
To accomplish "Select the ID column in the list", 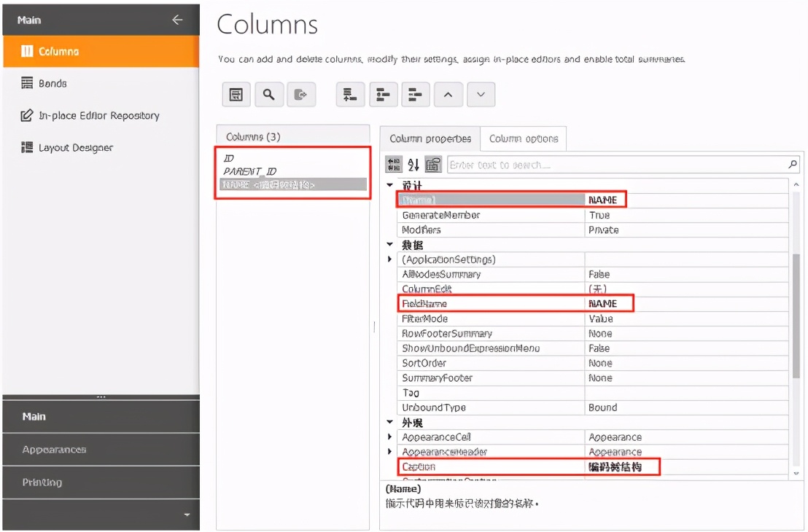I will coord(292,158).
